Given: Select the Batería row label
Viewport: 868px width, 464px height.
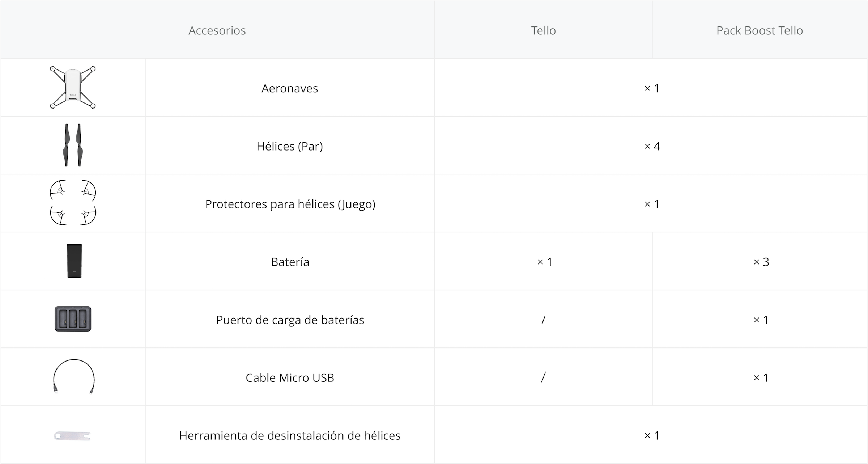Looking at the screenshot, I should pyautogui.click(x=290, y=262).
